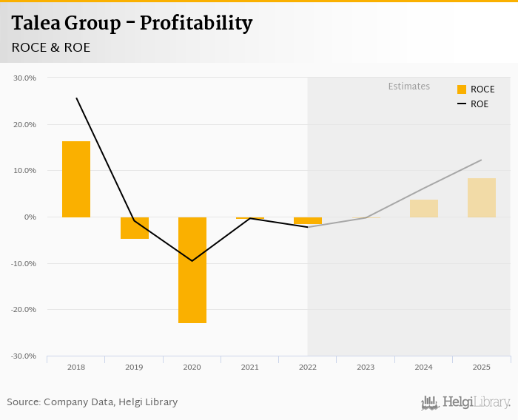This screenshot has width=518, height=420.
Task: Click the HelgiLibrary text link
Action: tap(476, 403)
